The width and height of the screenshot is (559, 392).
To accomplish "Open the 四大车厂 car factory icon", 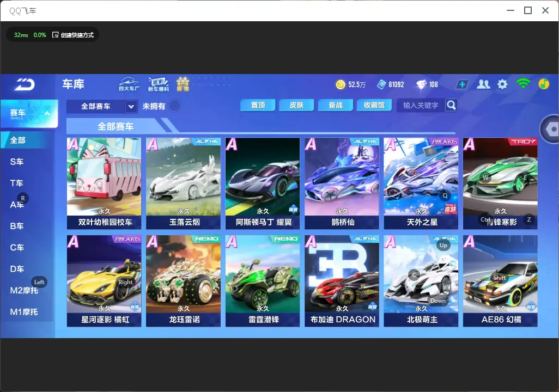I will pyautogui.click(x=129, y=84).
